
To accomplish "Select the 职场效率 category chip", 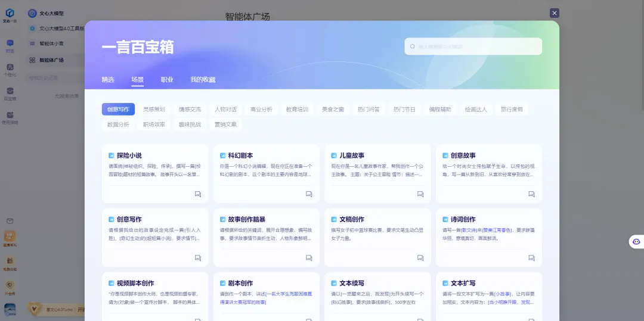I will (154, 124).
